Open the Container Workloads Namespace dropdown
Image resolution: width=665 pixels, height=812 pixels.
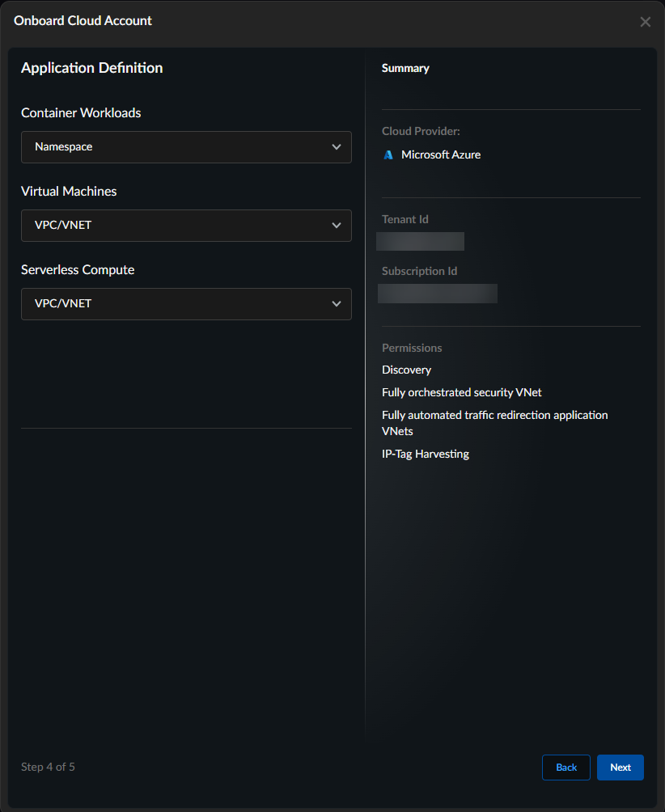(186, 147)
